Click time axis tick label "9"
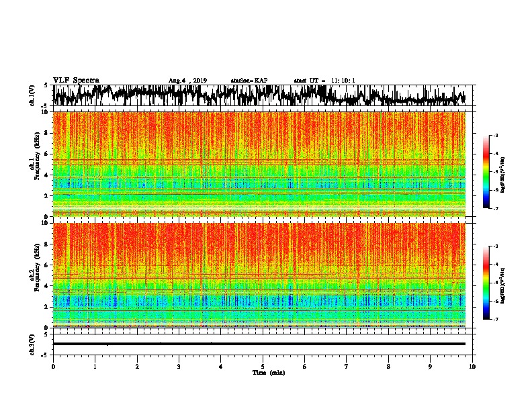The image size is (532, 411). point(430,367)
